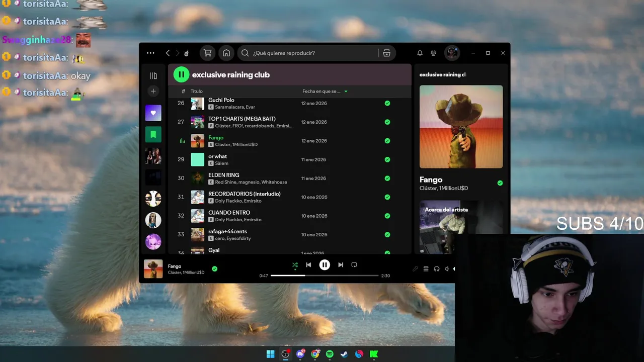Screen dimensions: 644x362
Task: Select track 'TOP 1 CHARTS (MEGA BAIT)'
Action: click(242, 119)
